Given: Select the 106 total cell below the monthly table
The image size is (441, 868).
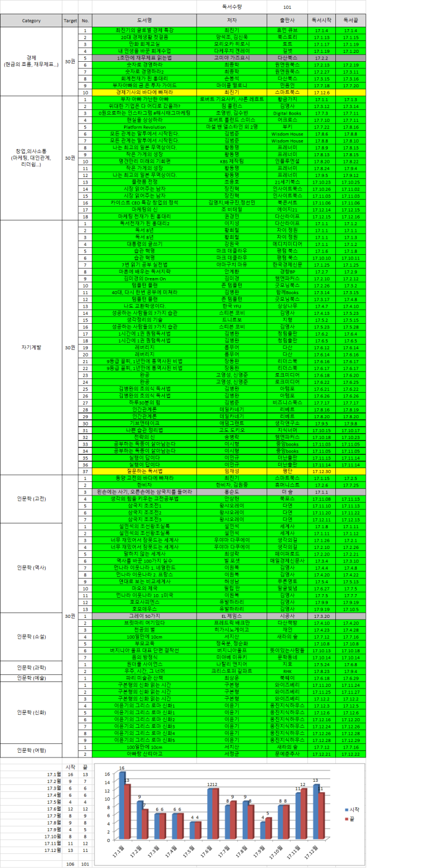Looking at the screenshot, I should [71, 863].
